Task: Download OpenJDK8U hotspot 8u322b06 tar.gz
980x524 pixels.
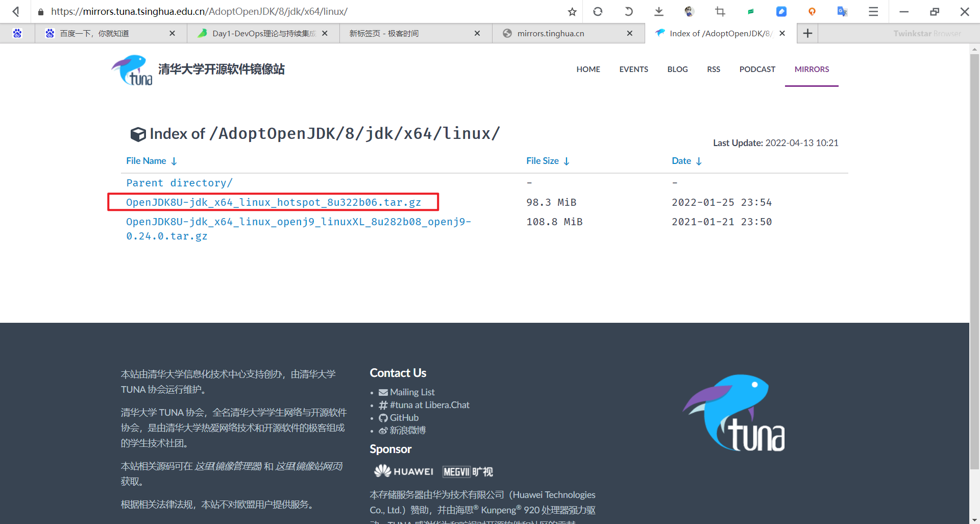Action: (274, 202)
